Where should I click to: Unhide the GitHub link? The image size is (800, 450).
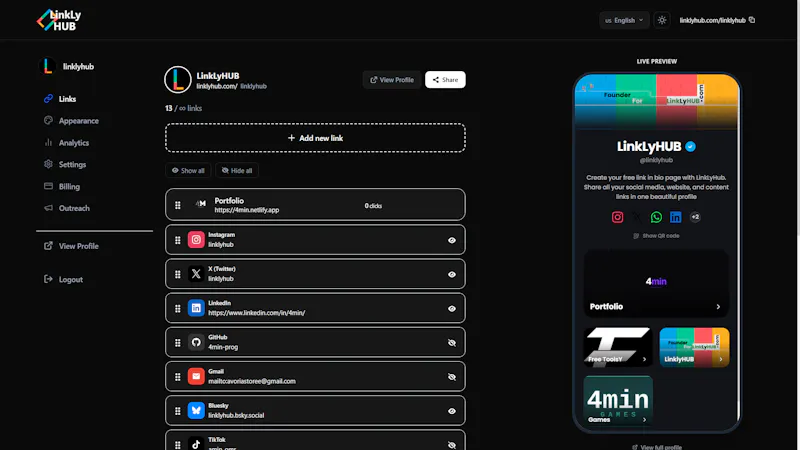point(452,343)
